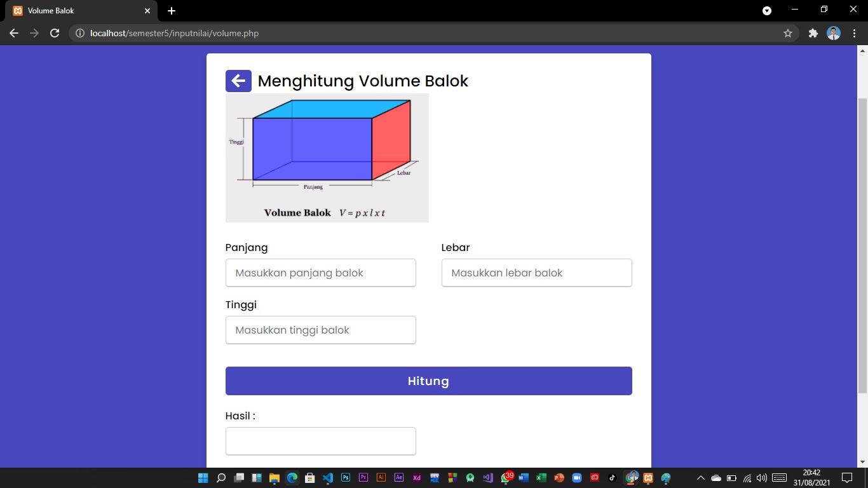
Task: Launch Adobe Premiere Pro from the taskbar
Action: coord(363,477)
